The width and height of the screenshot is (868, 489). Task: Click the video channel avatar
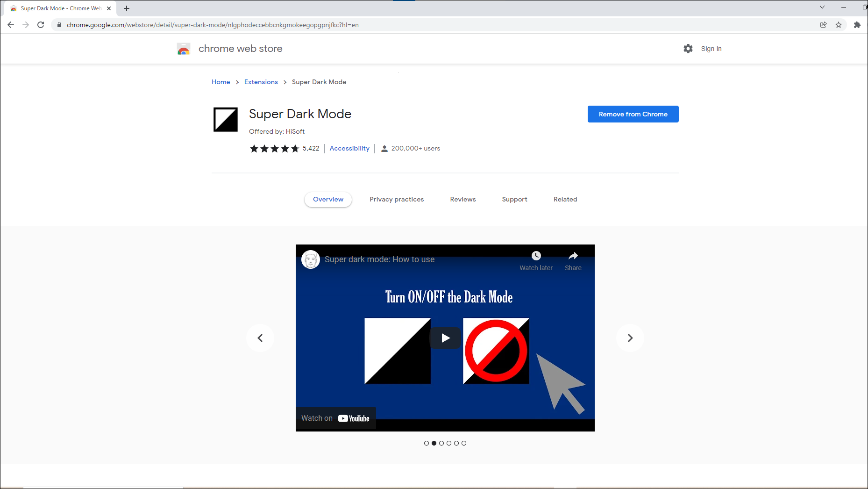[311, 259]
